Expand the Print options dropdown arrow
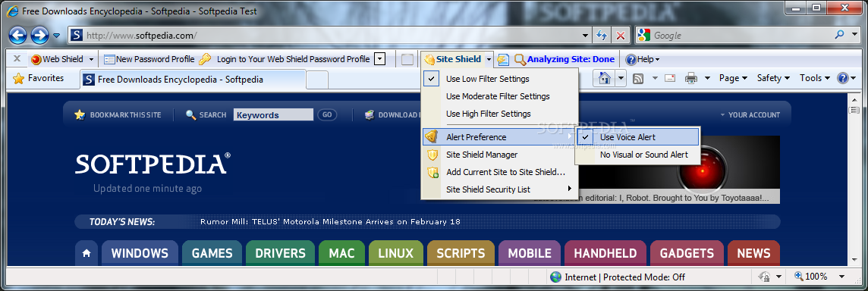 point(707,79)
